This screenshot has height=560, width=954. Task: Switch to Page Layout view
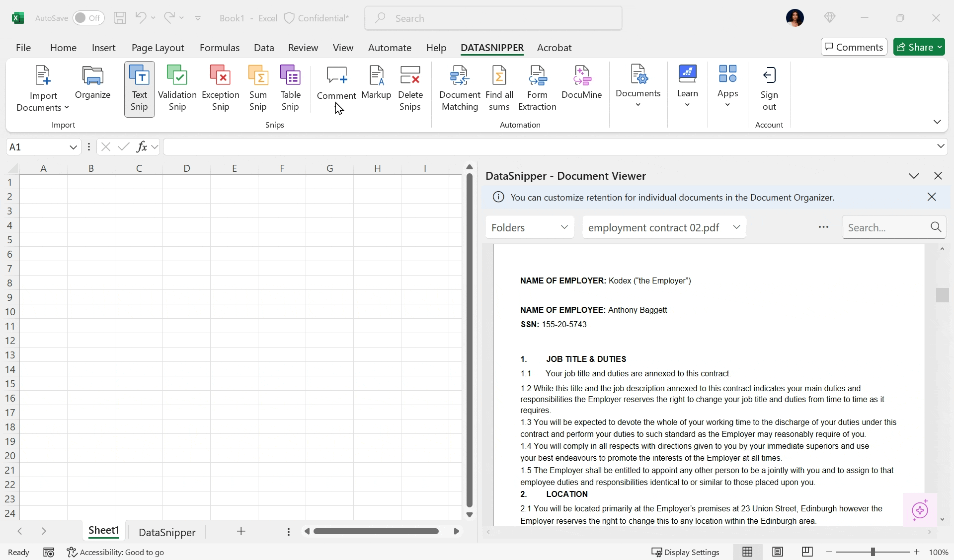(x=778, y=552)
